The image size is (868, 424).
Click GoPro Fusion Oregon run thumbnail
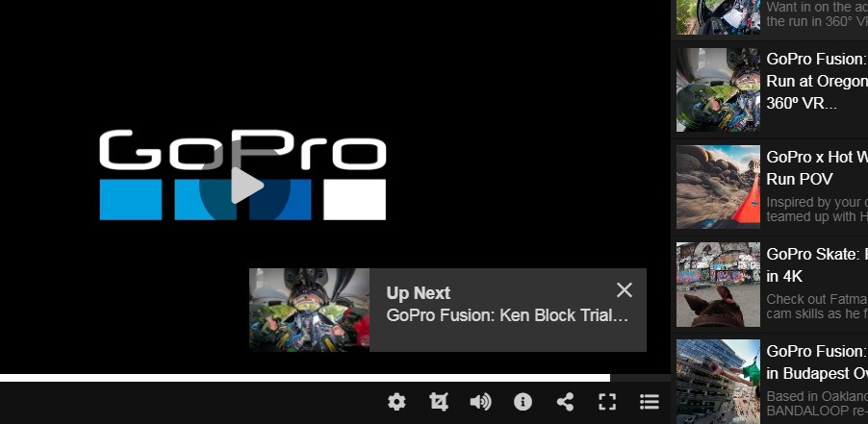[718, 89]
